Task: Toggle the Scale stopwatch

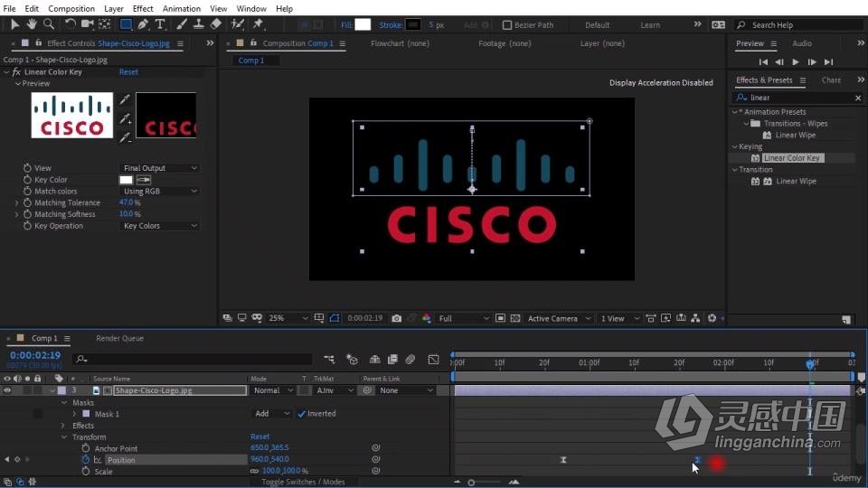Action: coord(85,472)
